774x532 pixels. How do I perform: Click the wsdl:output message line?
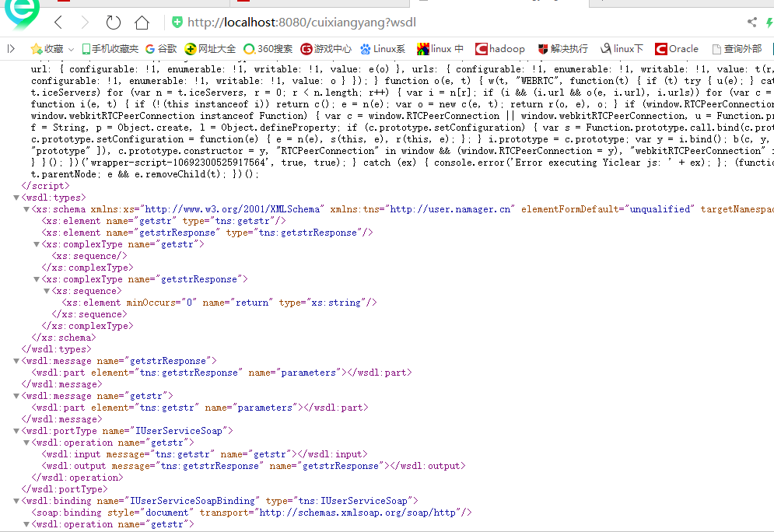(x=254, y=466)
